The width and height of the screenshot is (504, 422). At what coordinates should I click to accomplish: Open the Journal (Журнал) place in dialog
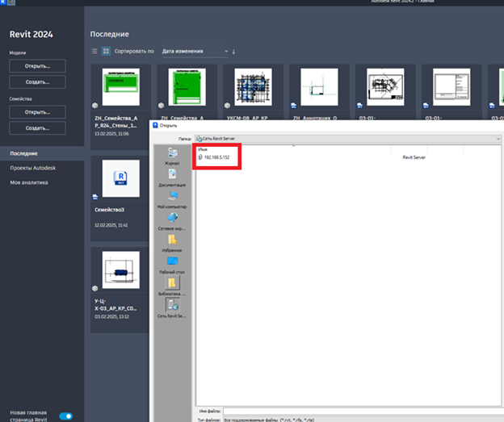point(172,157)
